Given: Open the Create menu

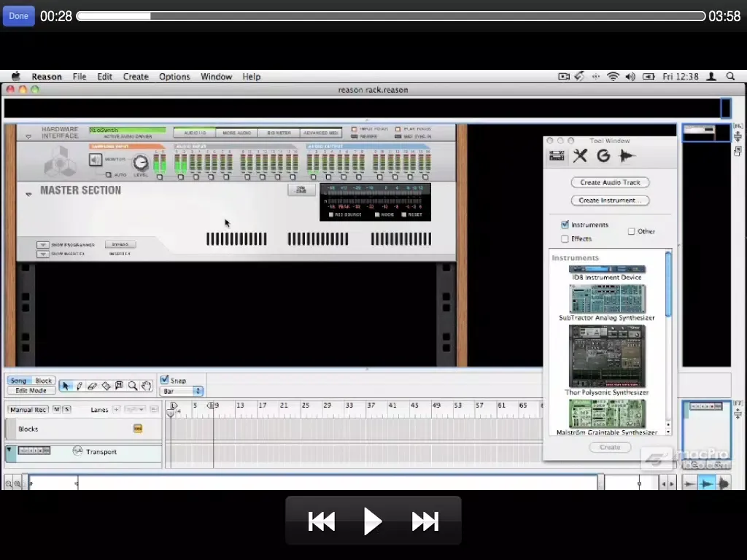Looking at the screenshot, I should pyautogui.click(x=136, y=76).
